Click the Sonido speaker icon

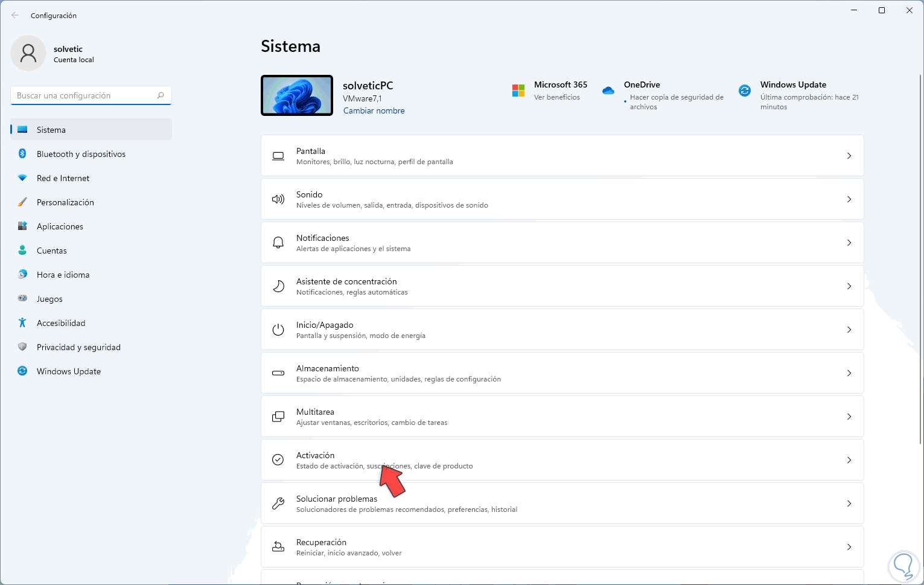click(x=278, y=199)
